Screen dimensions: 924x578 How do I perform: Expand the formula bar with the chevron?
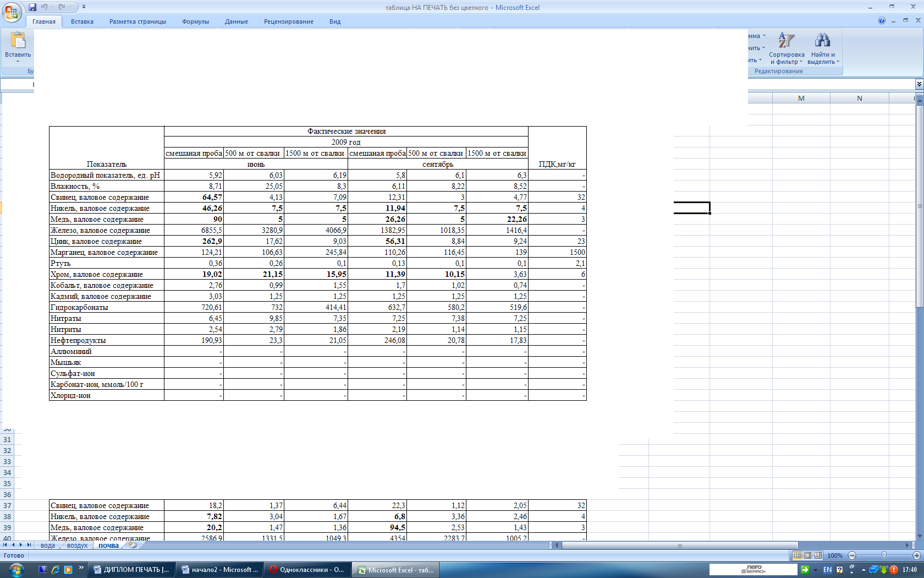(x=919, y=84)
